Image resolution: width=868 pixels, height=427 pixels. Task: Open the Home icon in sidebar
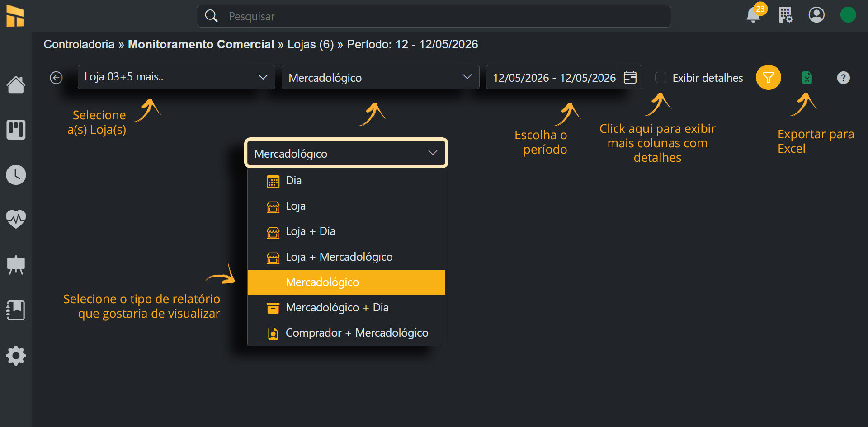pyautogui.click(x=16, y=84)
